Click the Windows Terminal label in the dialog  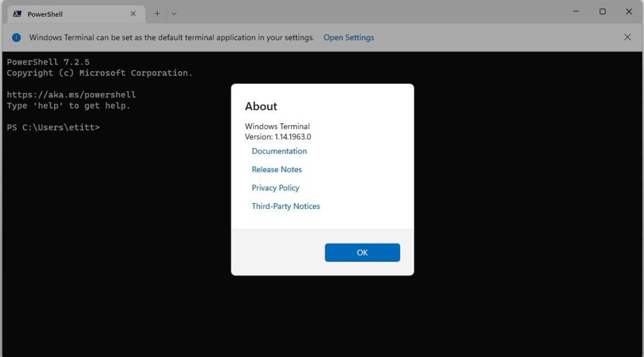click(277, 126)
